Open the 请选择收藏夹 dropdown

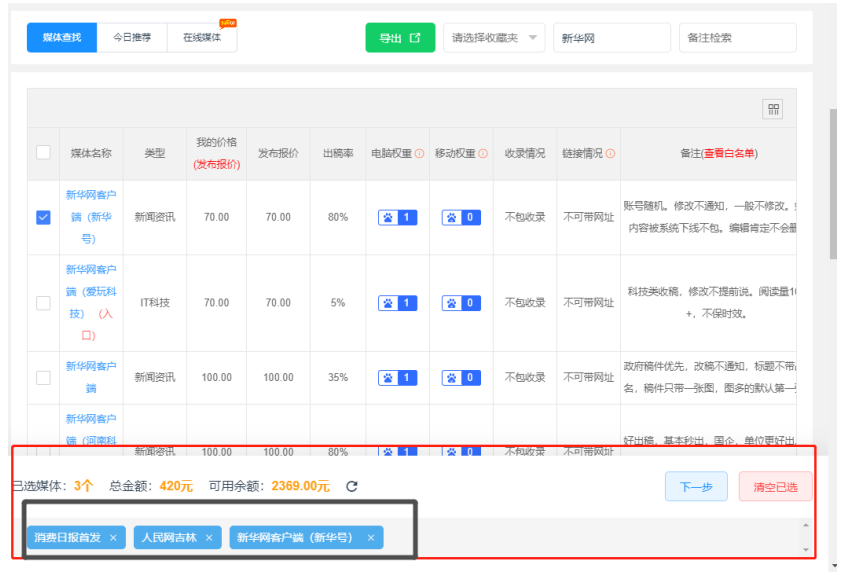coord(494,38)
